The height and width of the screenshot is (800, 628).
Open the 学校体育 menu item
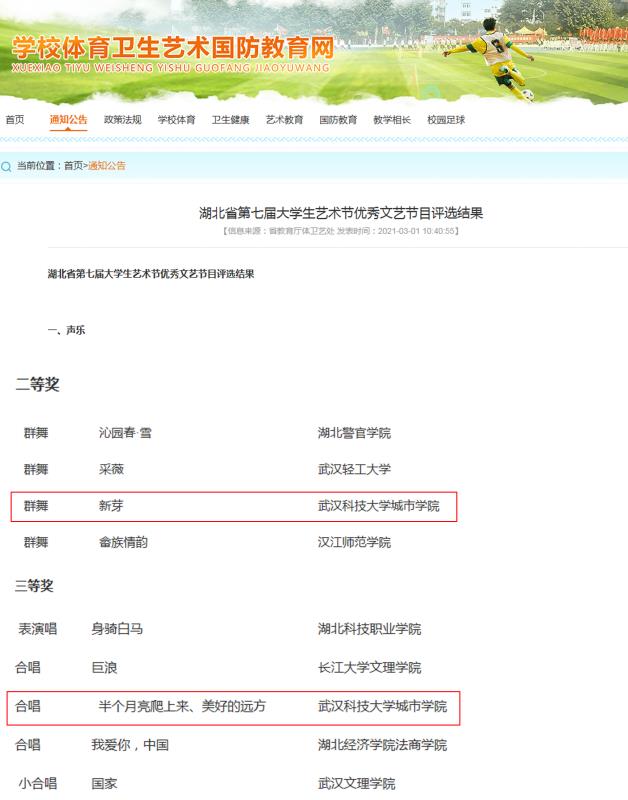177,120
